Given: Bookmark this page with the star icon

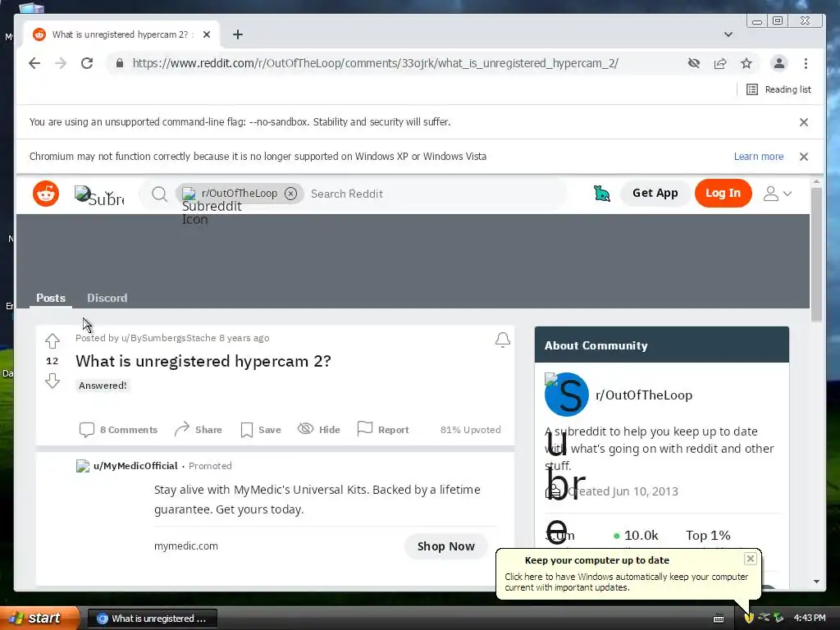Looking at the screenshot, I should [x=746, y=63].
